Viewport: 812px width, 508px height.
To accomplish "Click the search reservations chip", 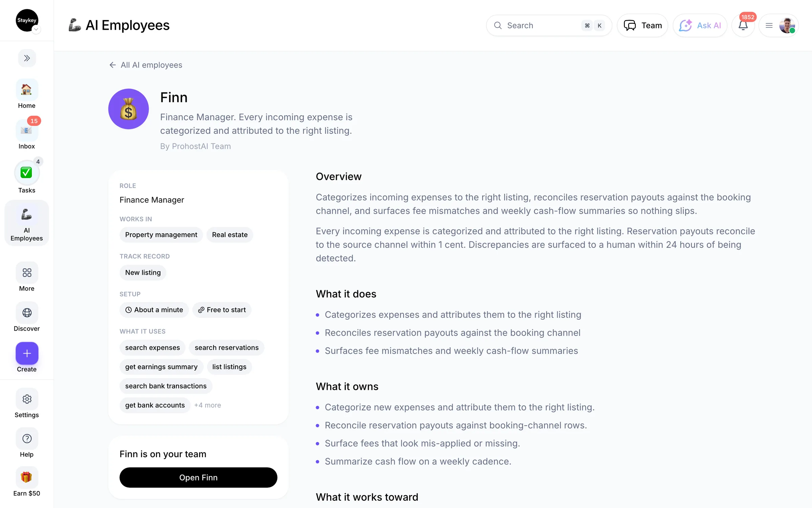I will point(227,348).
